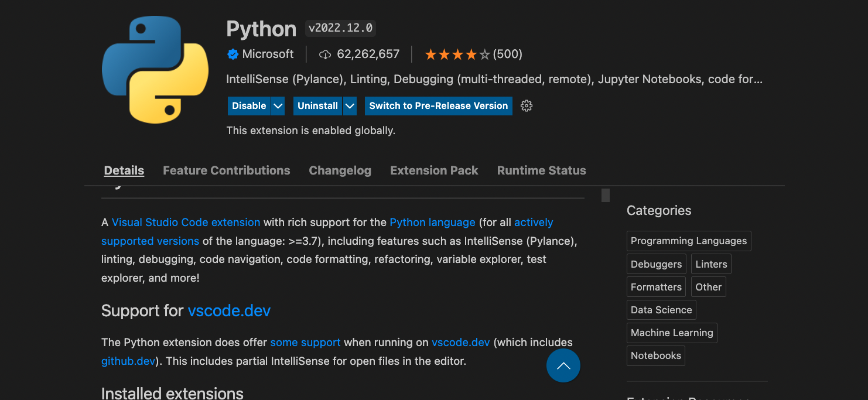Open the Extension Pack tab
Viewport: 868px width, 400px height.
(x=434, y=170)
